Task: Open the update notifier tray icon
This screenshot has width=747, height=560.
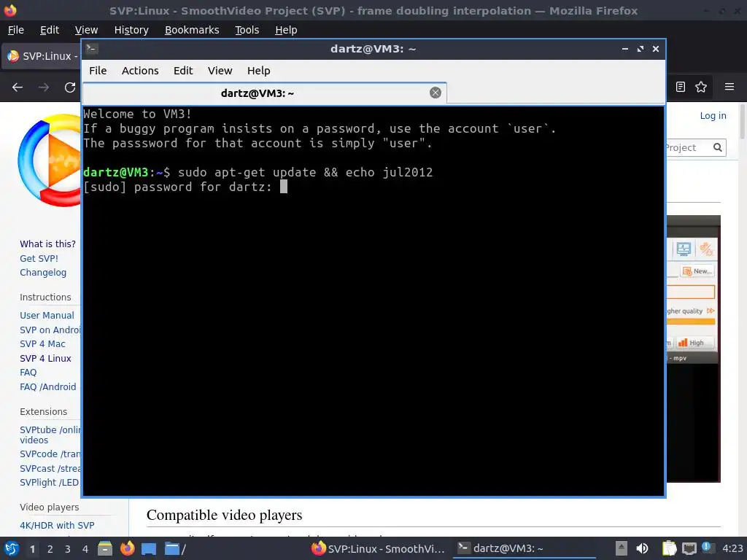Action: 708,548
